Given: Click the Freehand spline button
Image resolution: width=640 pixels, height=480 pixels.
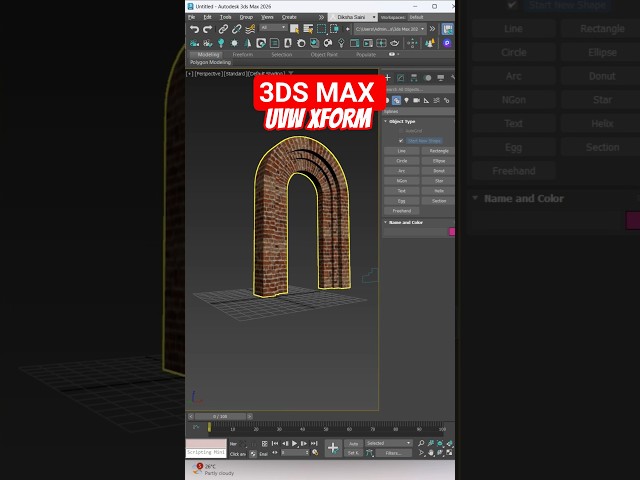Looking at the screenshot, I should tap(402, 211).
